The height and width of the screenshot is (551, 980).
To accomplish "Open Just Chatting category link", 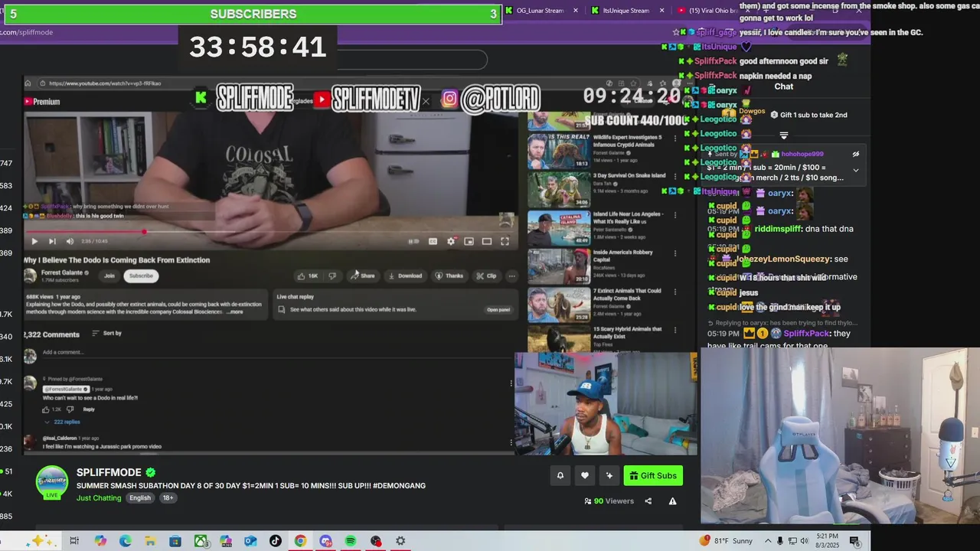I will coord(99,497).
